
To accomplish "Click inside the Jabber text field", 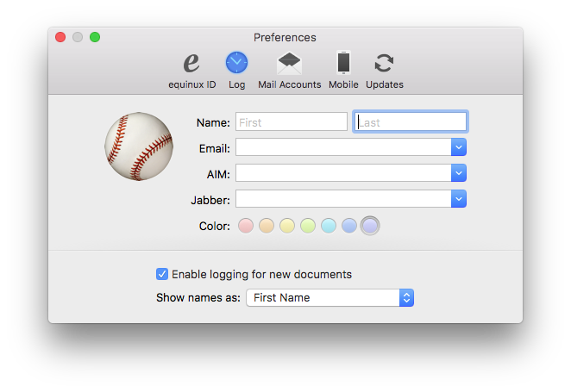I will (x=343, y=199).
